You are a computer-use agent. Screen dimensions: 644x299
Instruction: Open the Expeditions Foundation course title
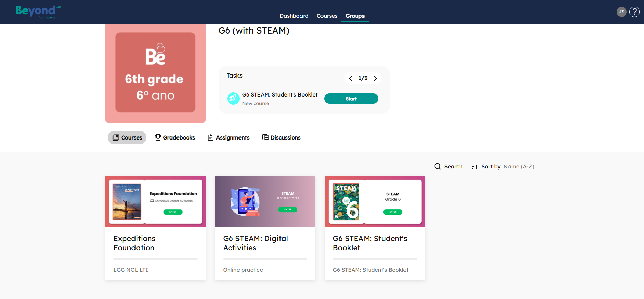tap(134, 243)
